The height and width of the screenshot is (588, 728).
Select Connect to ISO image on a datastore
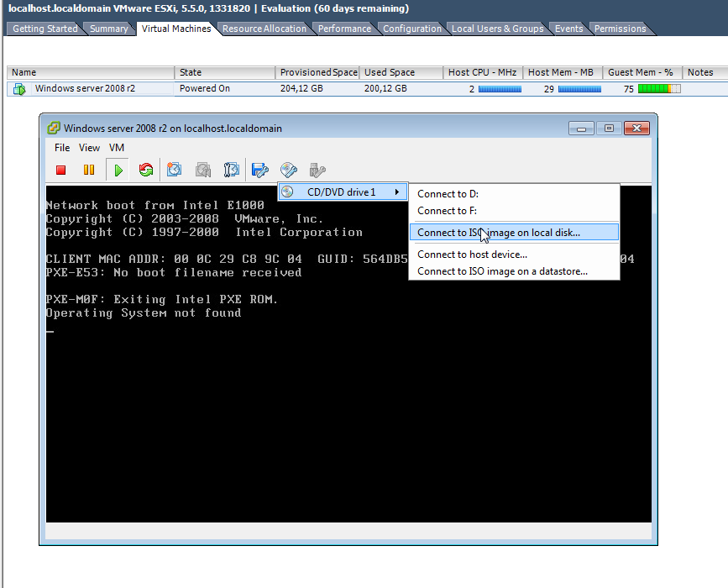click(515, 271)
